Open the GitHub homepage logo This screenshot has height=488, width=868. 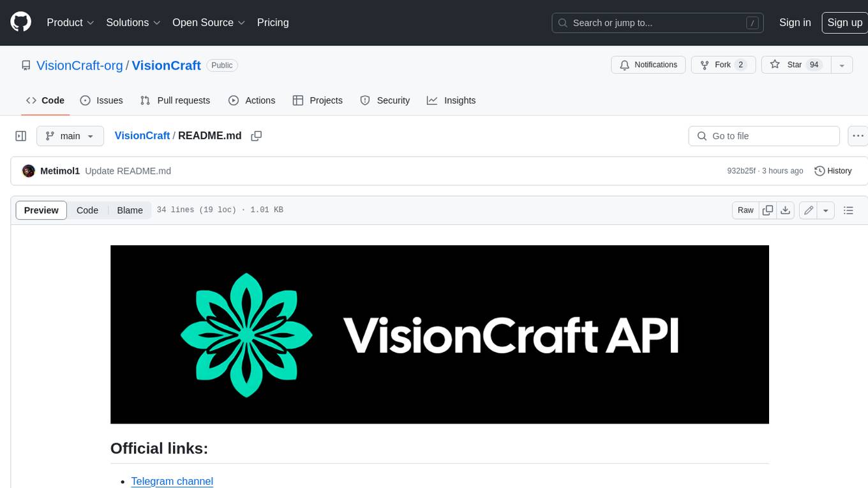pyautogui.click(x=20, y=22)
